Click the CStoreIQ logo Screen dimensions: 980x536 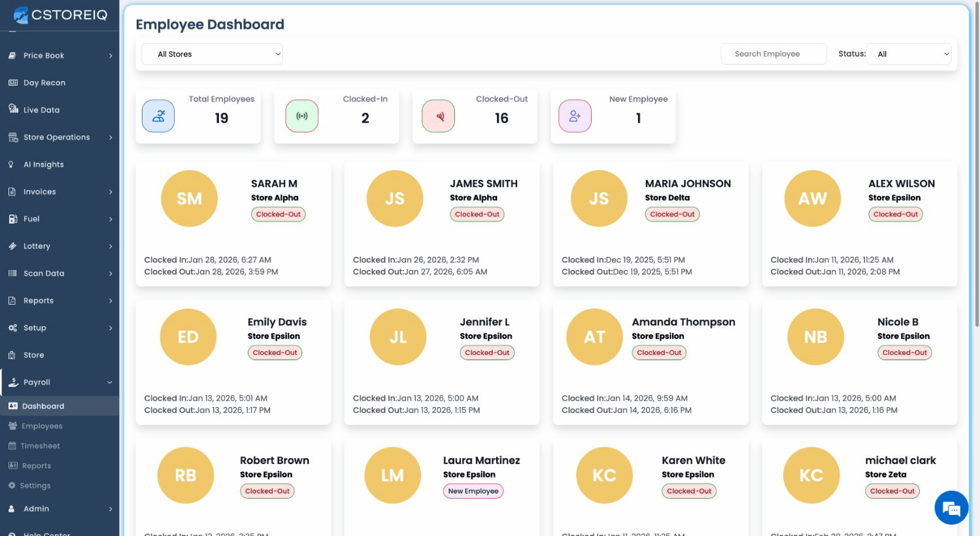60,15
